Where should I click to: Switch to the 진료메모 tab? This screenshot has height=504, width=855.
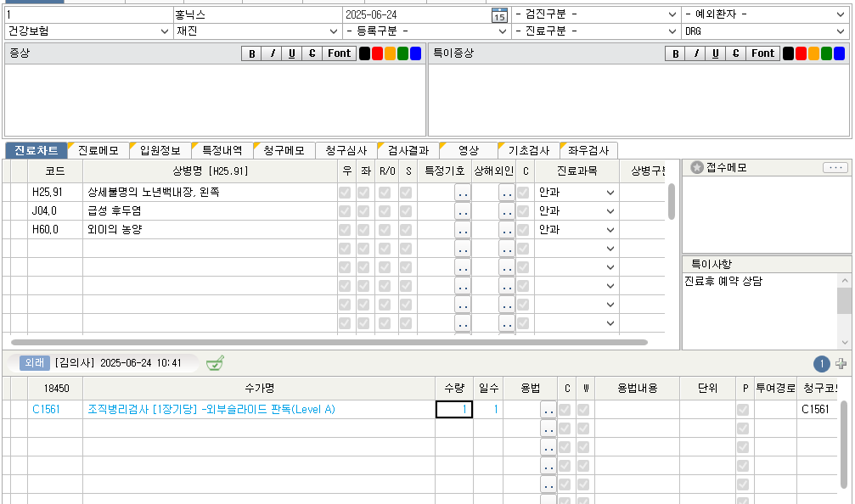98,151
